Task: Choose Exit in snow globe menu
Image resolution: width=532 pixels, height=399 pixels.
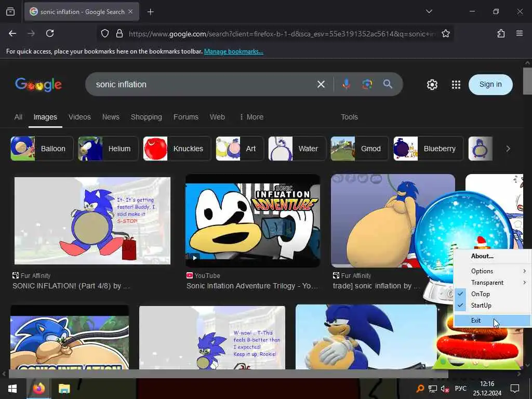Action: coord(493,320)
